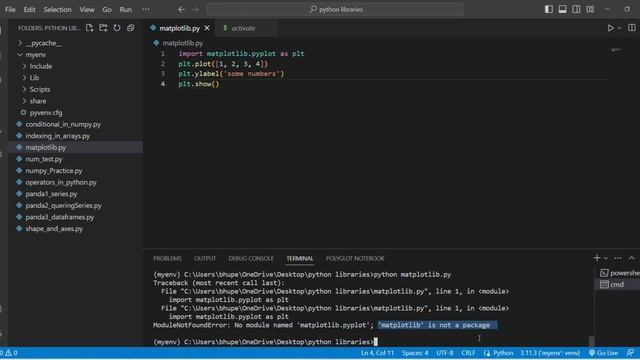Open operators_in_python.py file
Screen dimensions: 640x360
tap(61, 182)
